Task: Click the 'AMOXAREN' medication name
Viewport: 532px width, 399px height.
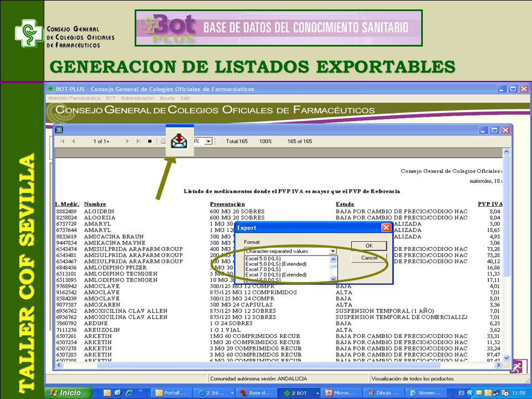Action: [102, 305]
